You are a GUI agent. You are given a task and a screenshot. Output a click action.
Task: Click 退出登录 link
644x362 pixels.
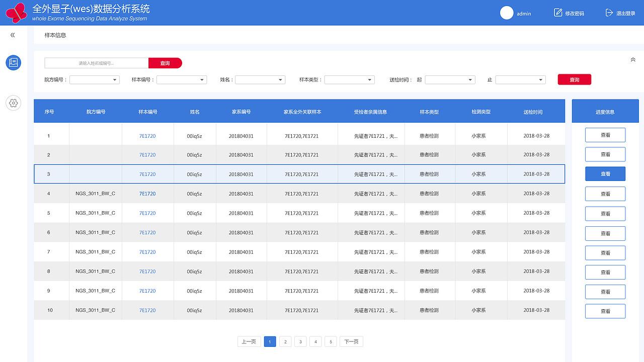626,14
